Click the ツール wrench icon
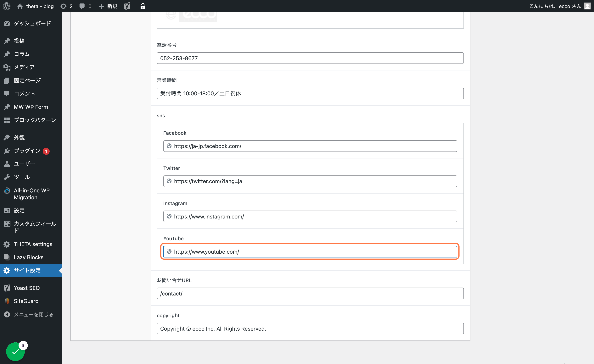Image resolution: width=594 pixels, height=364 pixels. pos(7,177)
